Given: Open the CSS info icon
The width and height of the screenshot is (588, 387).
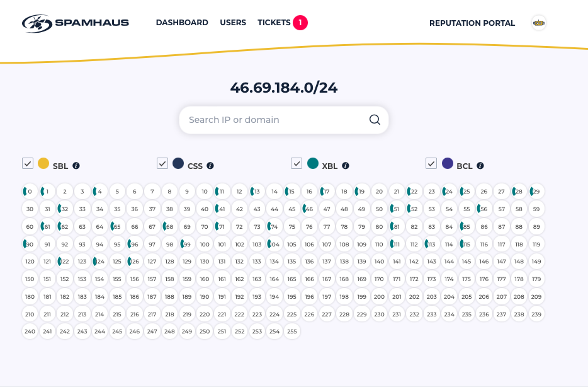Looking at the screenshot, I should [210, 166].
